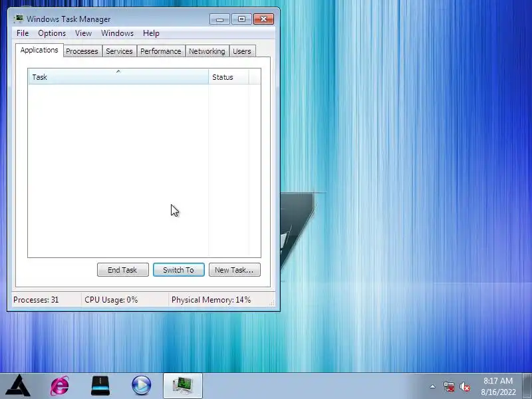Minimize the Task Manager window
This screenshot has width=532, height=399.
tap(219, 19)
